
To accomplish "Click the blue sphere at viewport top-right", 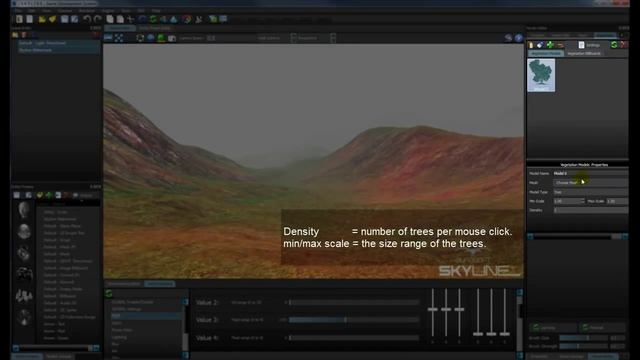I will 518,38.
